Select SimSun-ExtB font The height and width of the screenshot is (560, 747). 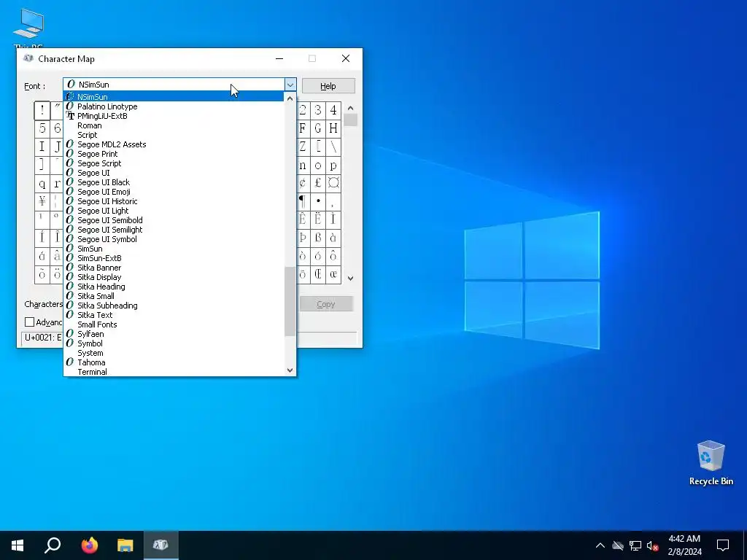(x=174, y=258)
